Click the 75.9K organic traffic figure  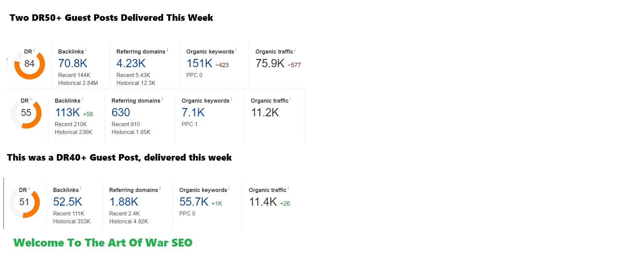[270, 63]
